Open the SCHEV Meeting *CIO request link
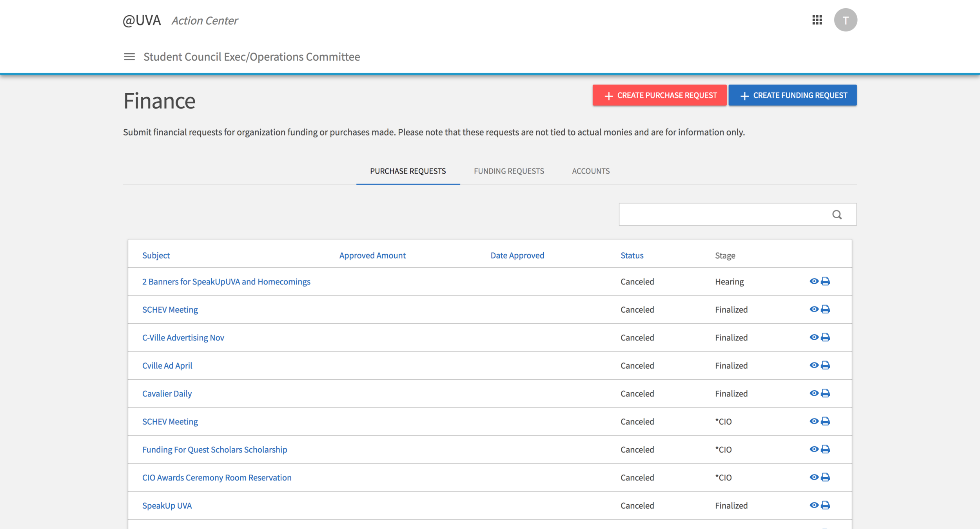The height and width of the screenshot is (529, 980). click(x=170, y=422)
